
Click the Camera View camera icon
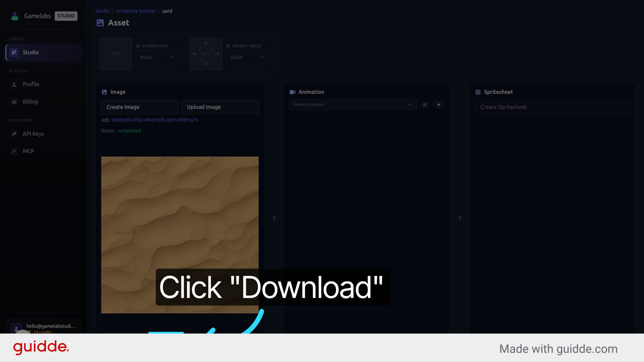click(x=138, y=46)
